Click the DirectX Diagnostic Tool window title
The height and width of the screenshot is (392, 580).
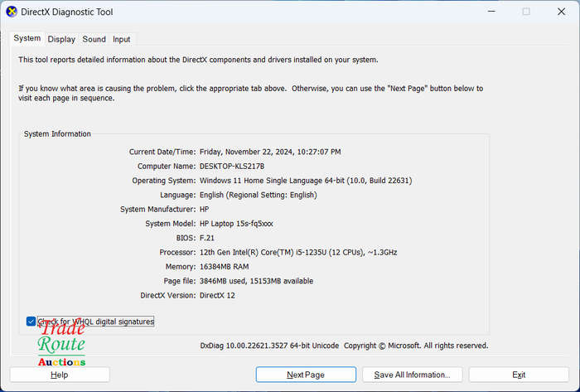(x=67, y=12)
